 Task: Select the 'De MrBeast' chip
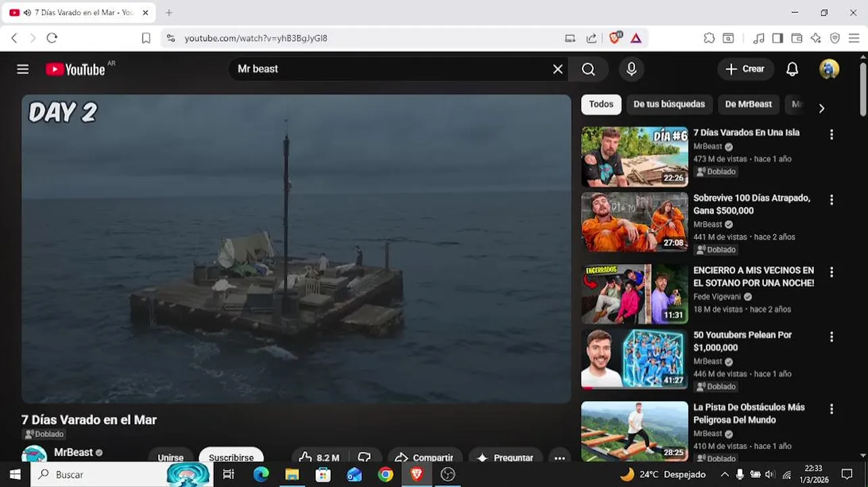tap(748, 104)
